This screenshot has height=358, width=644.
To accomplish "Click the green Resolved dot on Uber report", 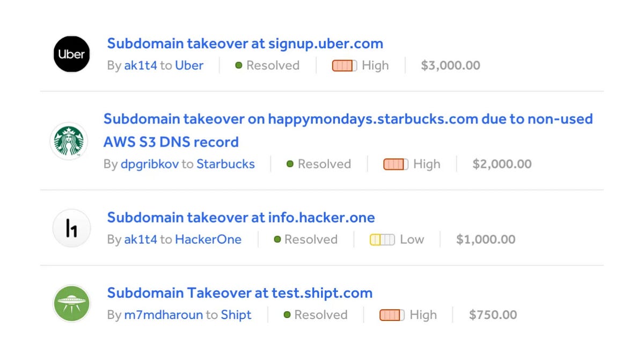I will [238, 65].
